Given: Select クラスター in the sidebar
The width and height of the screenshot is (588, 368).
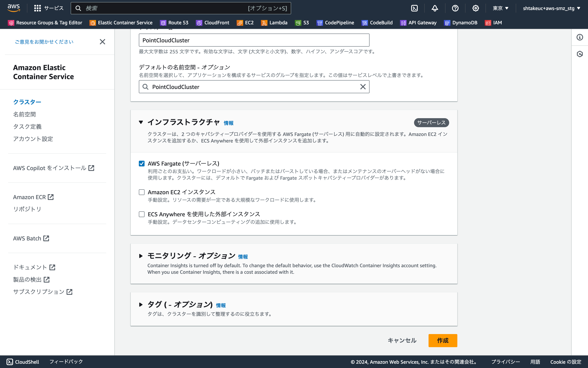Looking at the screenshot, I should [27, 102].
